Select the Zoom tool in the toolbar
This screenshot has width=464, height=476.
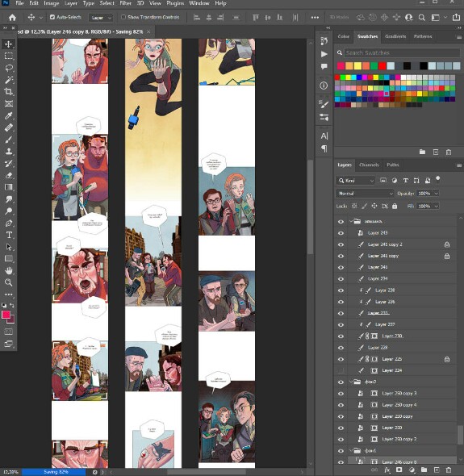coord(9,282)
